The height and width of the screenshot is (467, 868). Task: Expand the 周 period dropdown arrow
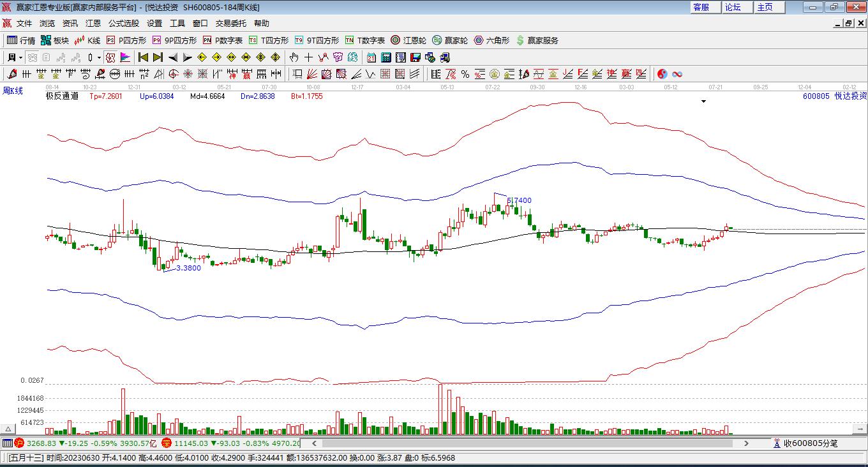click(x=21, y=57)
